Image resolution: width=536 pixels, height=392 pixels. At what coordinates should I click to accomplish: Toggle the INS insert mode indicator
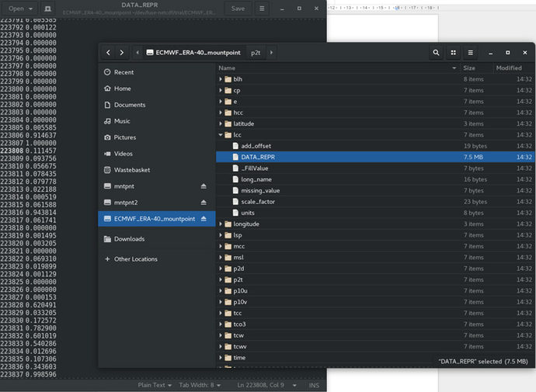click(314, 385)
